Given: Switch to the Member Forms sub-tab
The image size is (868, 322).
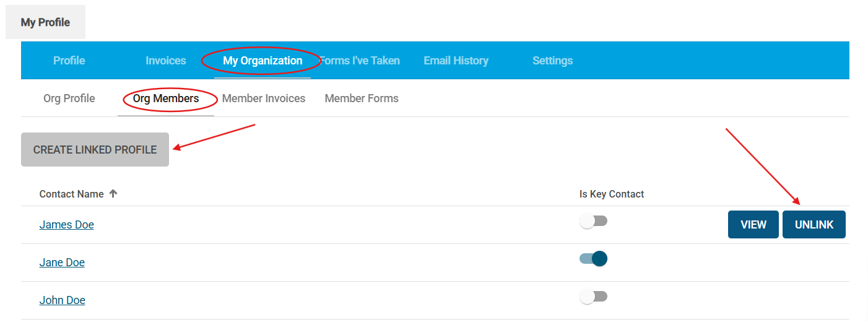Looking at the screenshot, I should click(x=362, y=98).
